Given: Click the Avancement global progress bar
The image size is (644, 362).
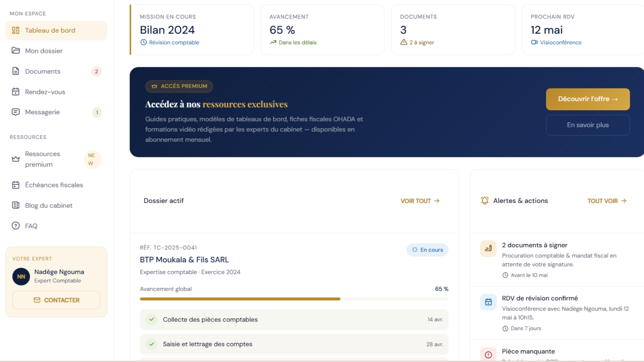Looking at the screenshot, I should click(294, 299).
